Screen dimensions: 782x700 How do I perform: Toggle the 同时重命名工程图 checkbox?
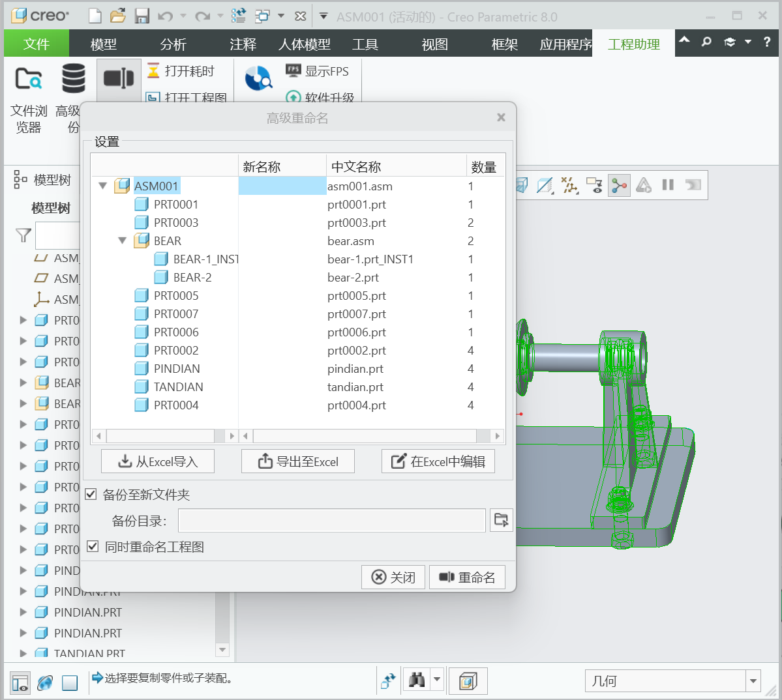click(93, 546)
